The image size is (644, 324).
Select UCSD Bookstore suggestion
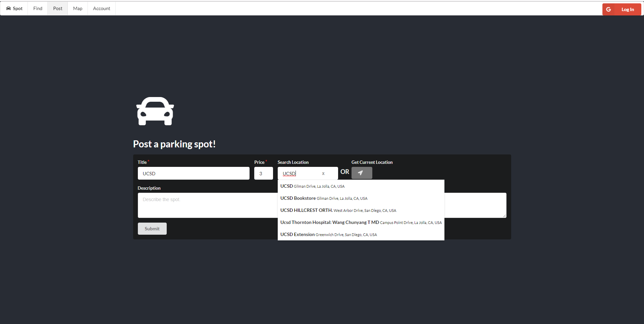point(361,198)
